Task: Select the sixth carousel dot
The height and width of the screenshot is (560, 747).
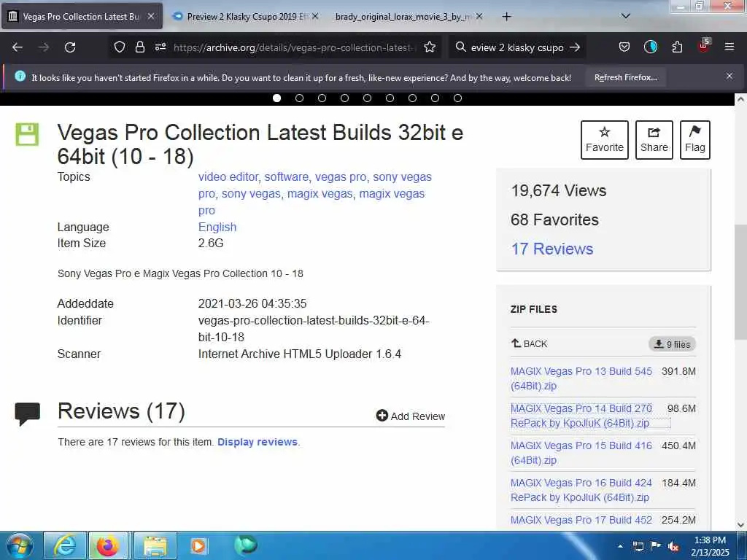Action: point(390,98)
